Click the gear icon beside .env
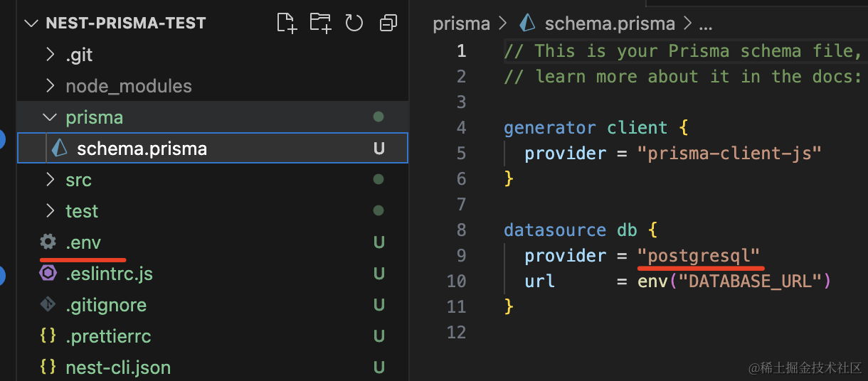The height and width of the screenshot is (381, 868). [x=48, y=242]
